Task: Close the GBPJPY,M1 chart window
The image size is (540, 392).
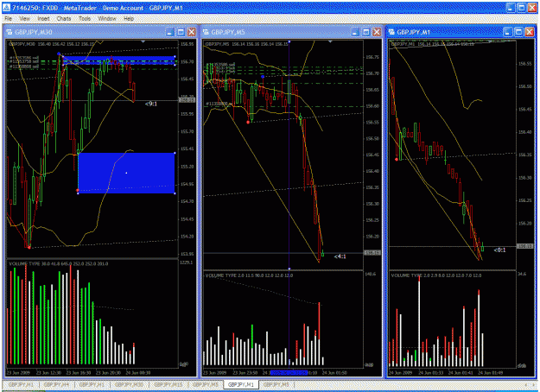Action: pyautogui.click(x=530, y=32)
